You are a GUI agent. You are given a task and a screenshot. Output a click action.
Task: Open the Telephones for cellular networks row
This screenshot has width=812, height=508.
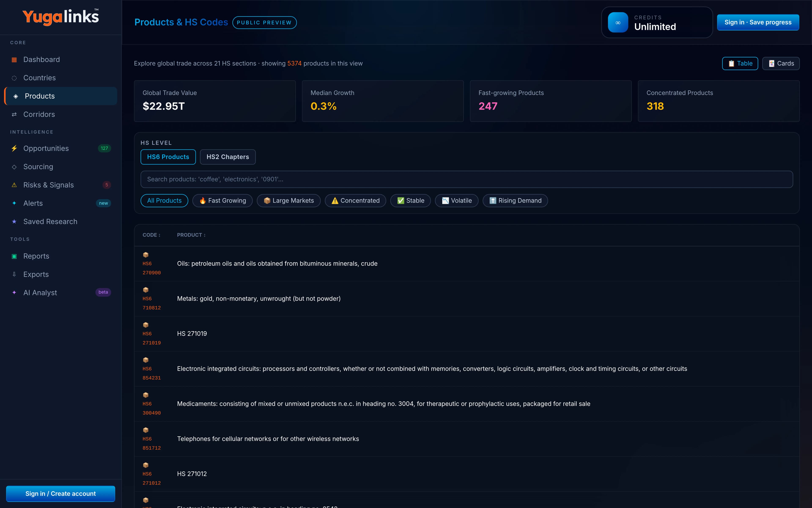[467, 439]
